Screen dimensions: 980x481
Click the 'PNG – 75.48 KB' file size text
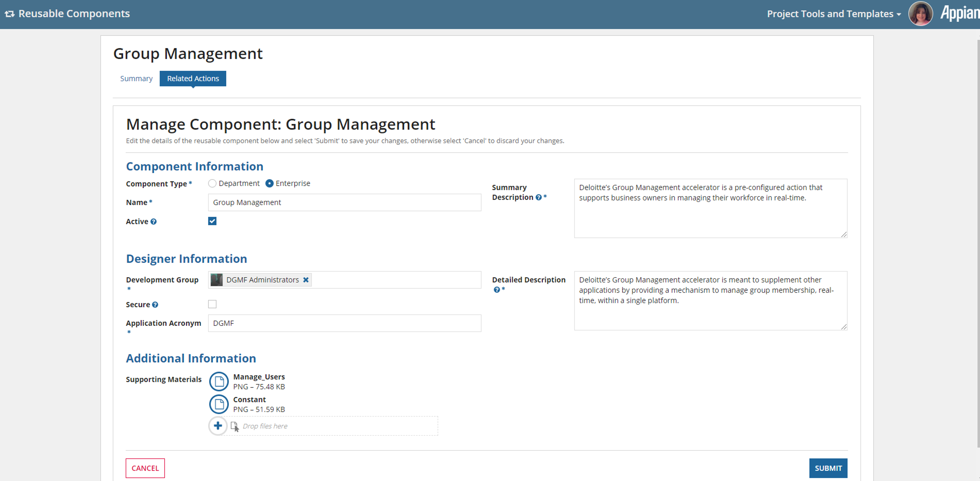point(259,386)
